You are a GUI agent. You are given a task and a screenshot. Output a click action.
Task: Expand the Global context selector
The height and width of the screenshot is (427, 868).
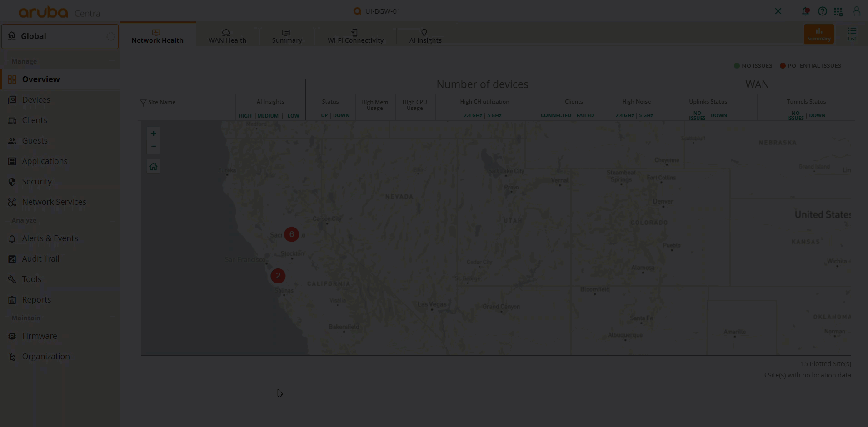point(60,36)
